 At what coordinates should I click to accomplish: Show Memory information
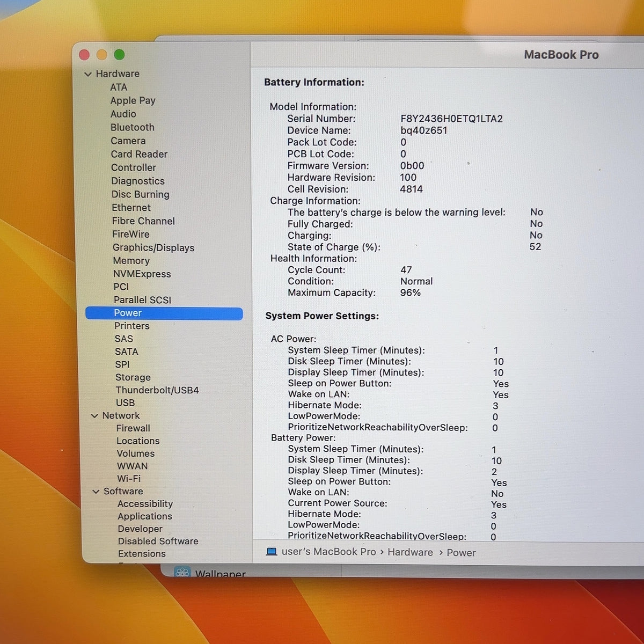click(131, 261)
